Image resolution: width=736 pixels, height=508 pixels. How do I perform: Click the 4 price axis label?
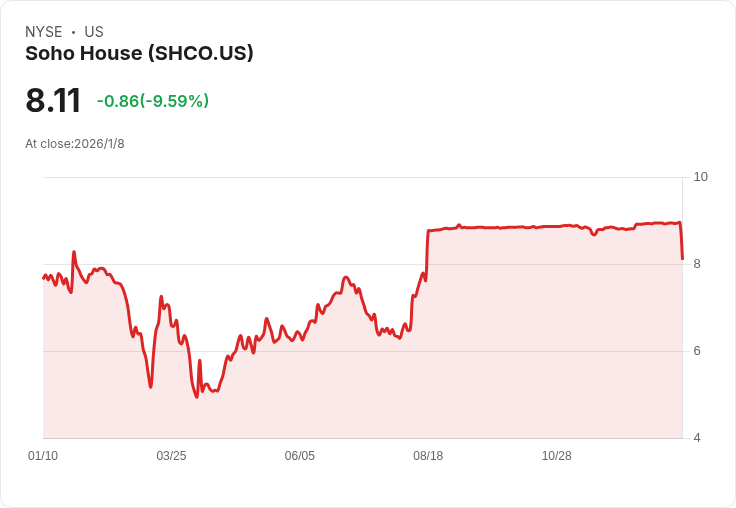697,438
